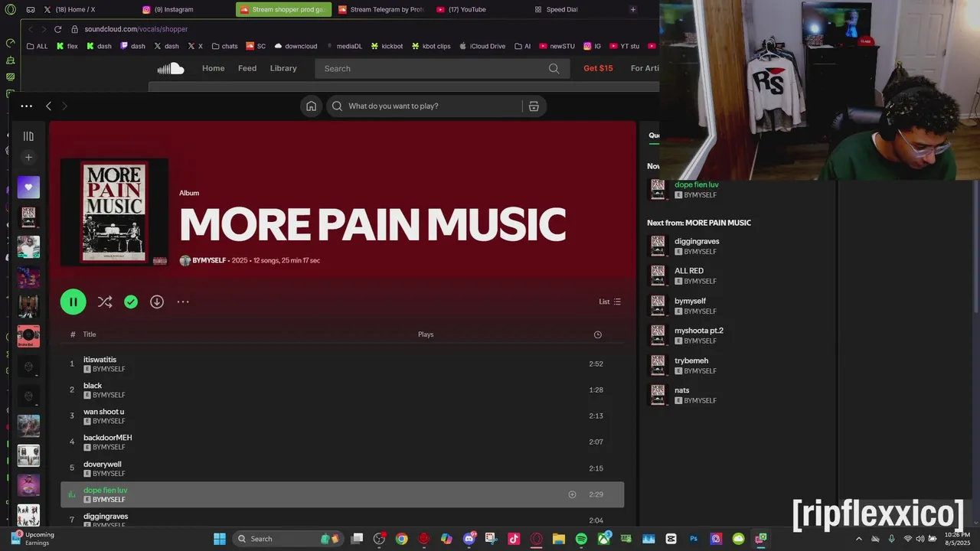The height and width of the screenshot is (551, 980).
Task: Open BYMYSELF artist link in album header
Action: (x=209, y=260)
